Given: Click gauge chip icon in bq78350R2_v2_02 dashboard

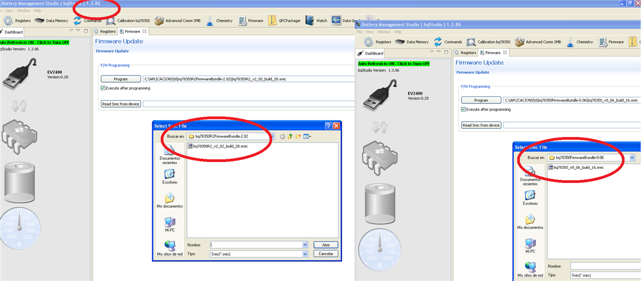Looking at the screenshot, I should pos(19,138).
